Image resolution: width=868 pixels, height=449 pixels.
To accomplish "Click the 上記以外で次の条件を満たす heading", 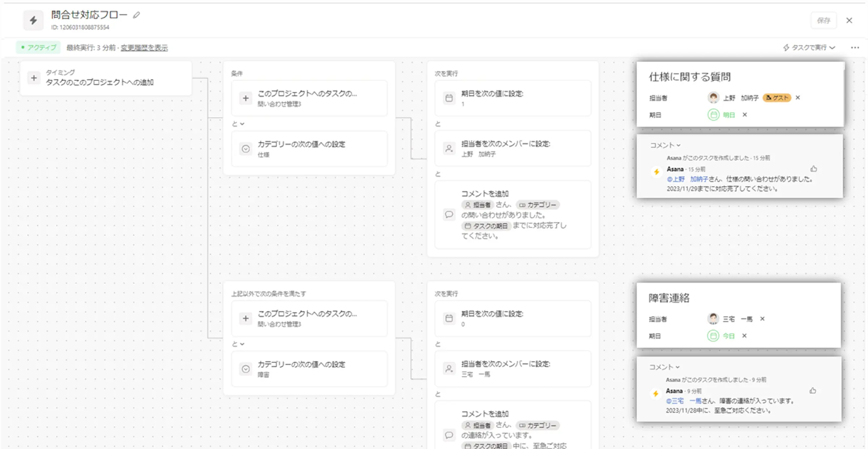I will (269, 294).
